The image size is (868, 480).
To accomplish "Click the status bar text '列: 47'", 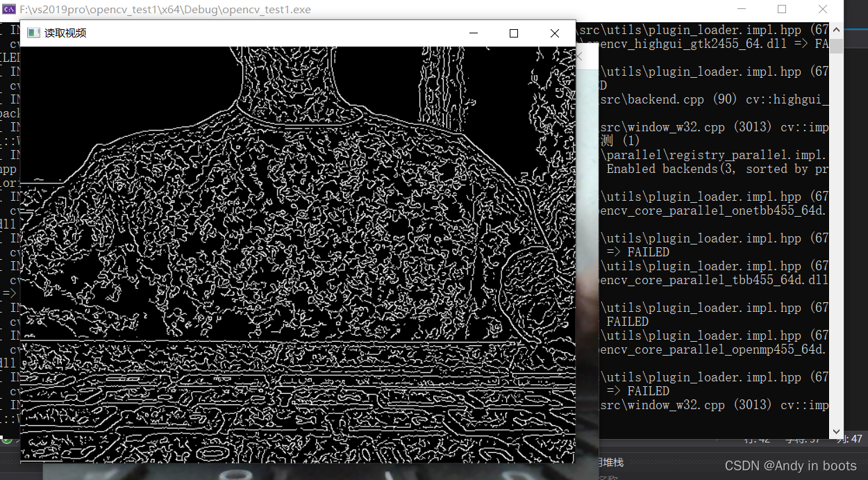I will 849,439.
